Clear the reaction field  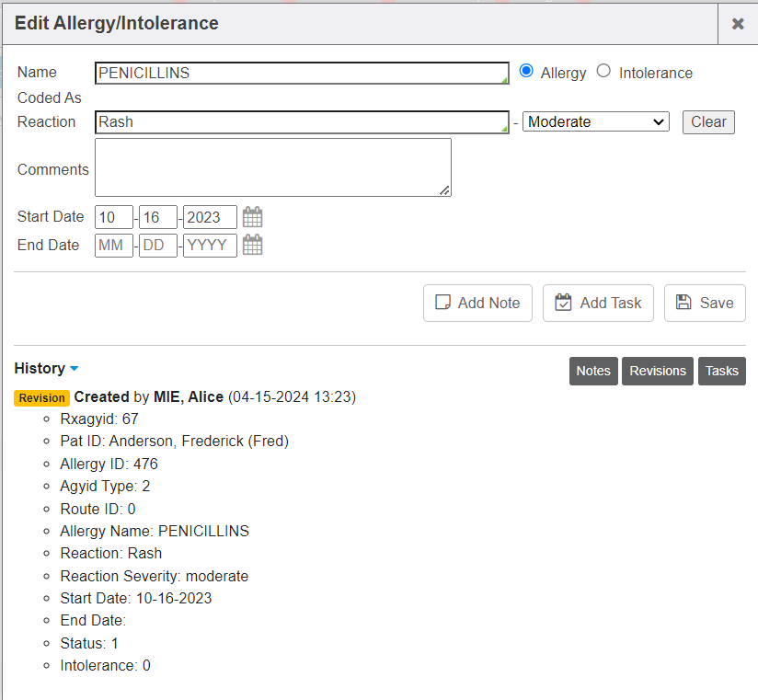(x=708, y=121)
